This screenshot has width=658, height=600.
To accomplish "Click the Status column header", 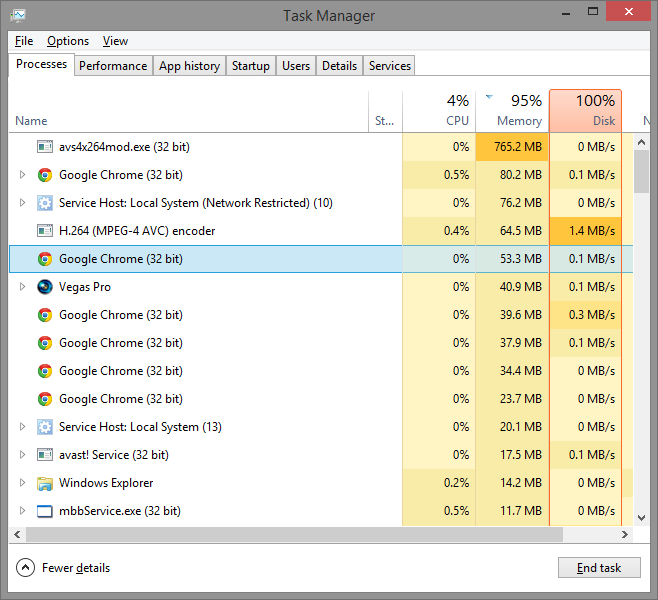I will click(x=385, y=111).
